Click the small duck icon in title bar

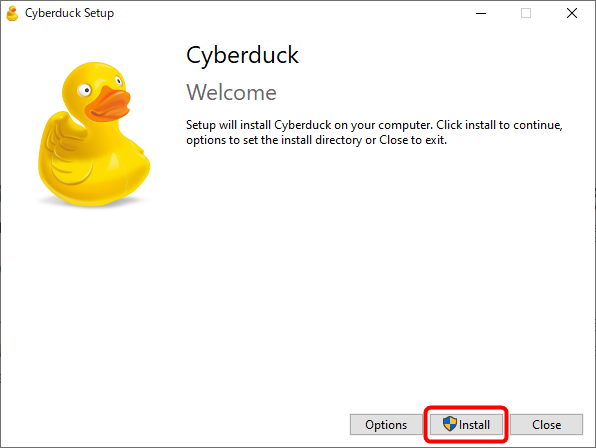click(x=13, y=13)
